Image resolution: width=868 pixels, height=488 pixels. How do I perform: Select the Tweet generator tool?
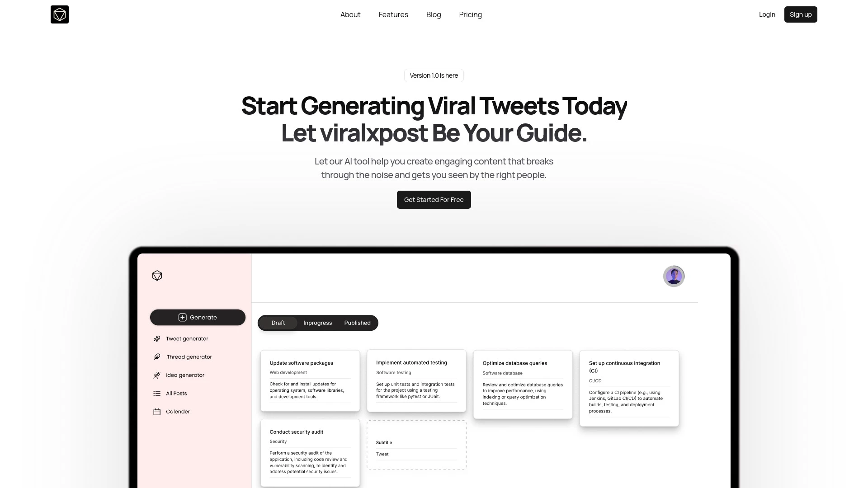(x=187, y=338)
